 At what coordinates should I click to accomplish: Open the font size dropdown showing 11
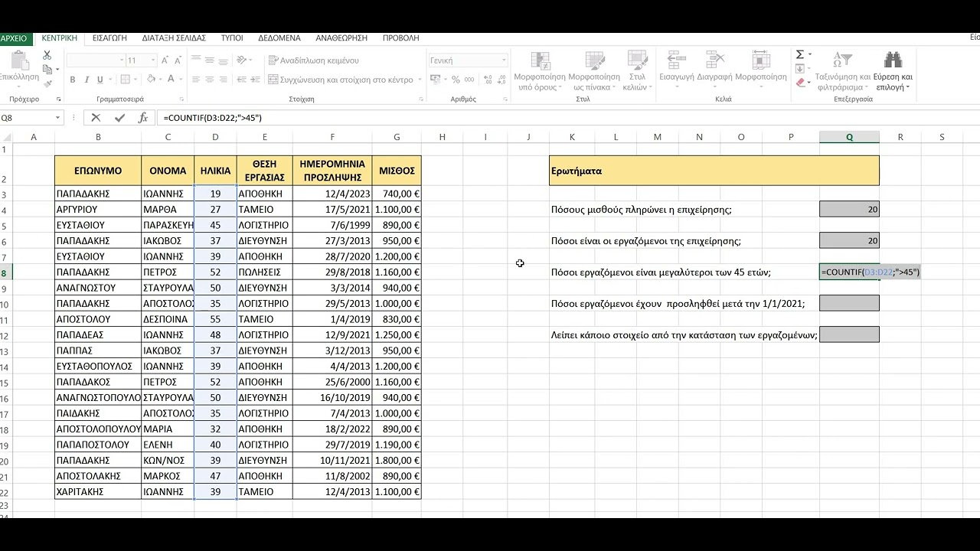(153, 60)
